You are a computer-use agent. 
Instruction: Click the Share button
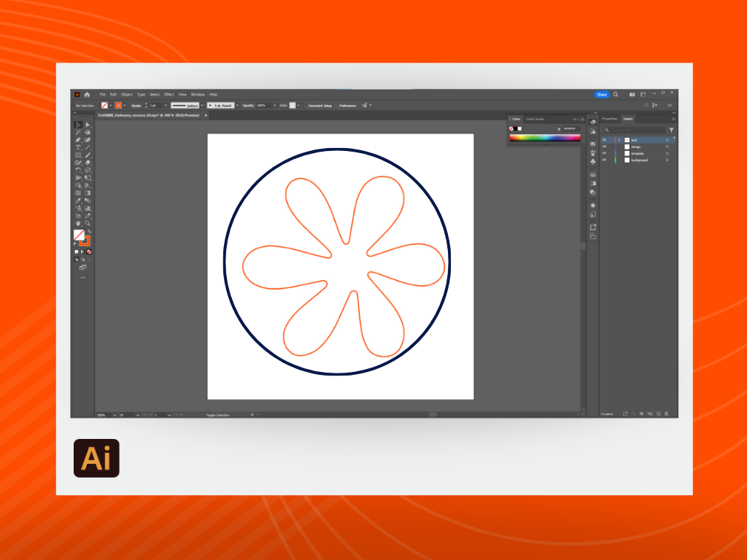pos(602,94)
